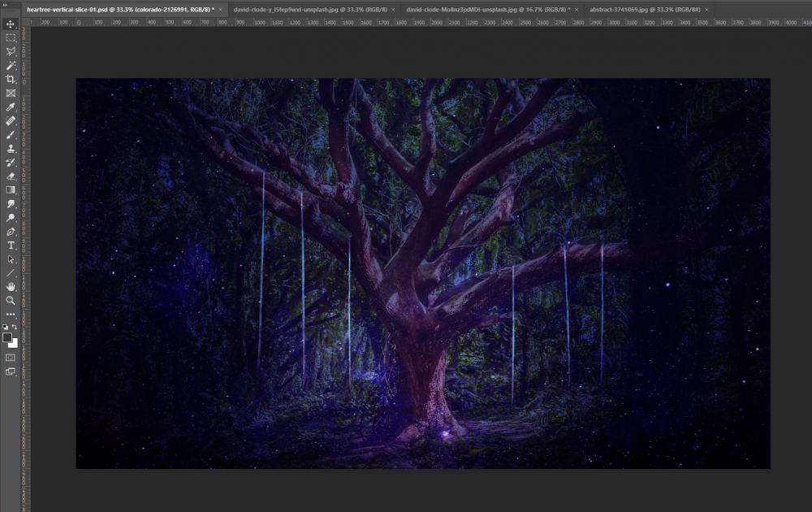812x512 pixels.
Task: Select the Horizontal Type tool
Action: click(11, 245)
